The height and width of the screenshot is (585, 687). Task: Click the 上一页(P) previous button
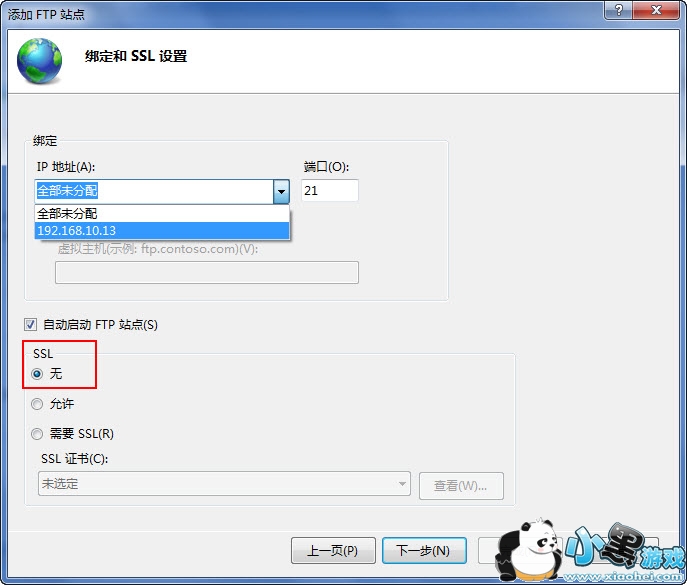pos(333,550)
